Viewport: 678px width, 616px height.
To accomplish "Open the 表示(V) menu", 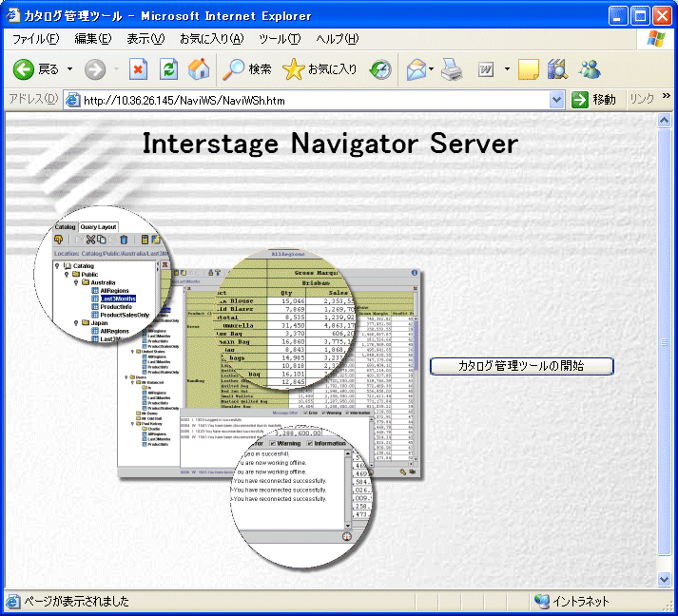I will coord(145,39).
